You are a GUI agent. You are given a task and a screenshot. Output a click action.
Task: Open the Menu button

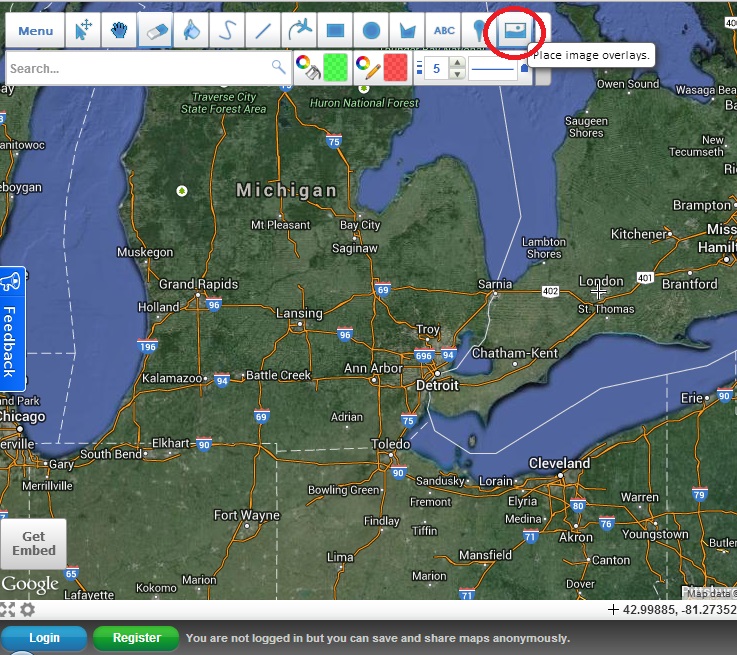pyautogui.click(x=36, y=31)
